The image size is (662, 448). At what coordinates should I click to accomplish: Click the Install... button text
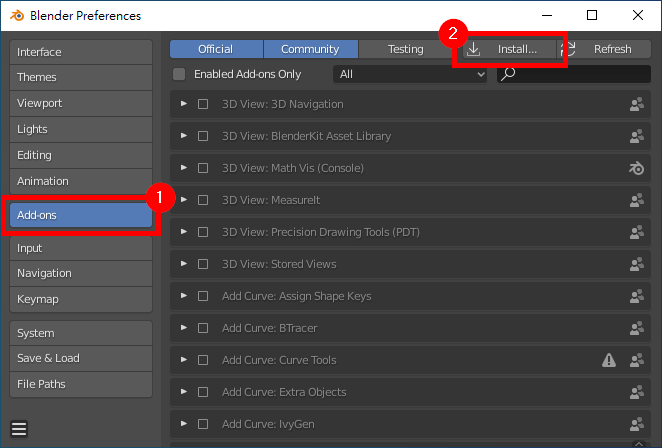tap(517, 49)
